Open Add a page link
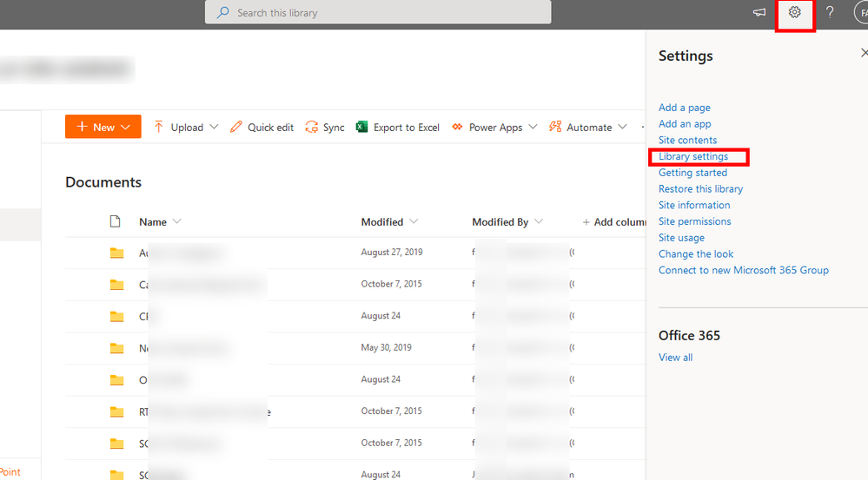The image size is (868, 480). pos(684,108)
